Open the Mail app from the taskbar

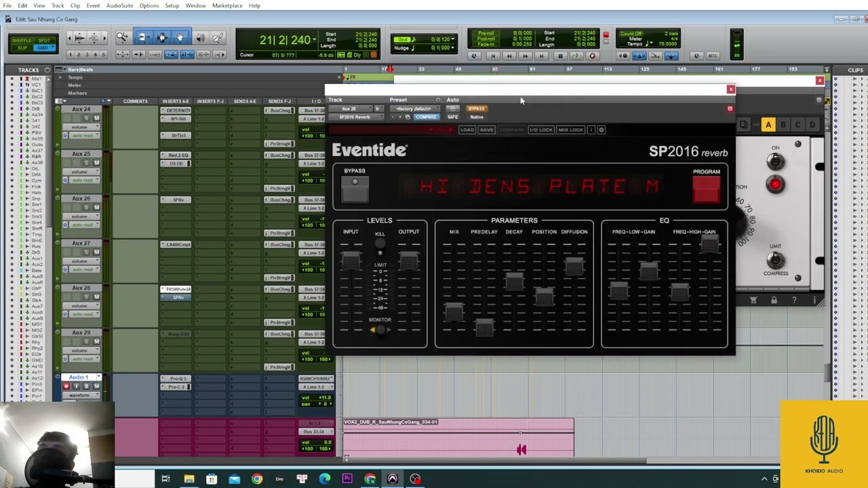(234, 479)
